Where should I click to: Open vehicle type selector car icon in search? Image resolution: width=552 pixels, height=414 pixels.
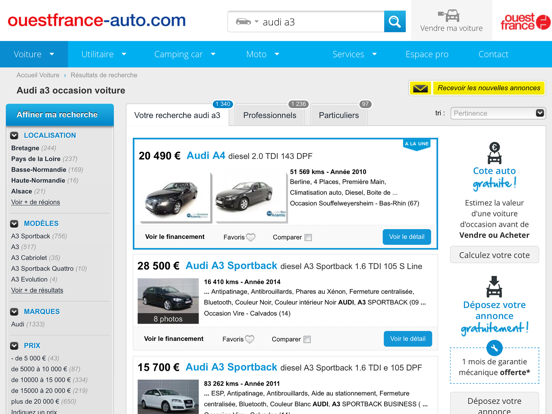(x=246, y=22)
